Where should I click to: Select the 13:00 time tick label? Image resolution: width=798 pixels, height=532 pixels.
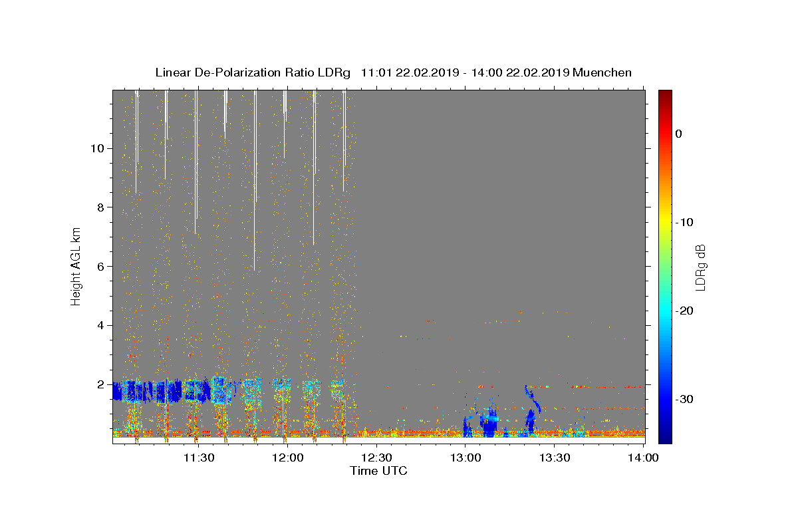tap(465, 458)
